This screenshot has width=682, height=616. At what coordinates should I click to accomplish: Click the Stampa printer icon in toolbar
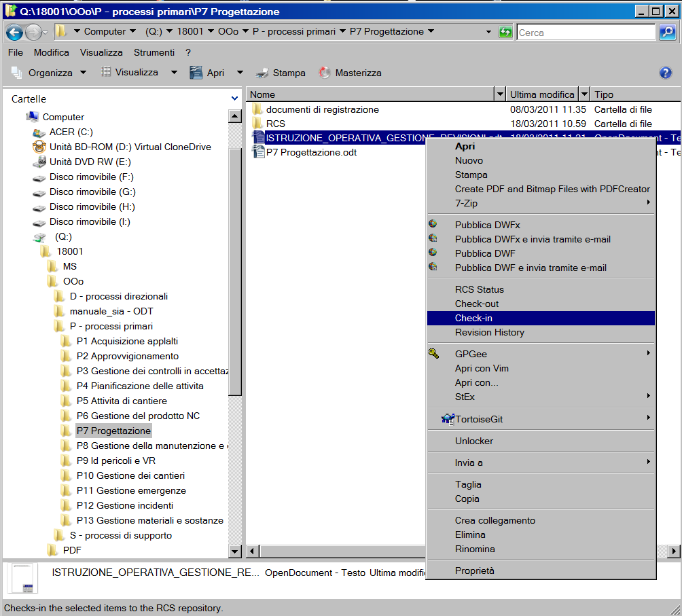[262, 73]
